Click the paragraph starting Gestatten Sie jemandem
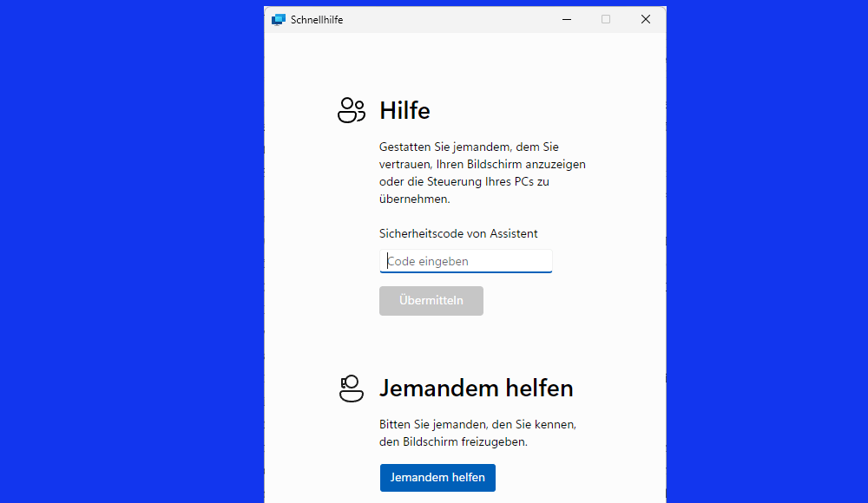This screenshot has width=868, height=503. (x=482, y=173)
